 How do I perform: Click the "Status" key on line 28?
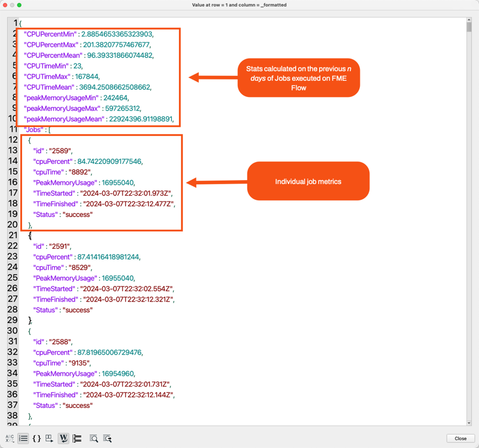(x=46, y=310)
